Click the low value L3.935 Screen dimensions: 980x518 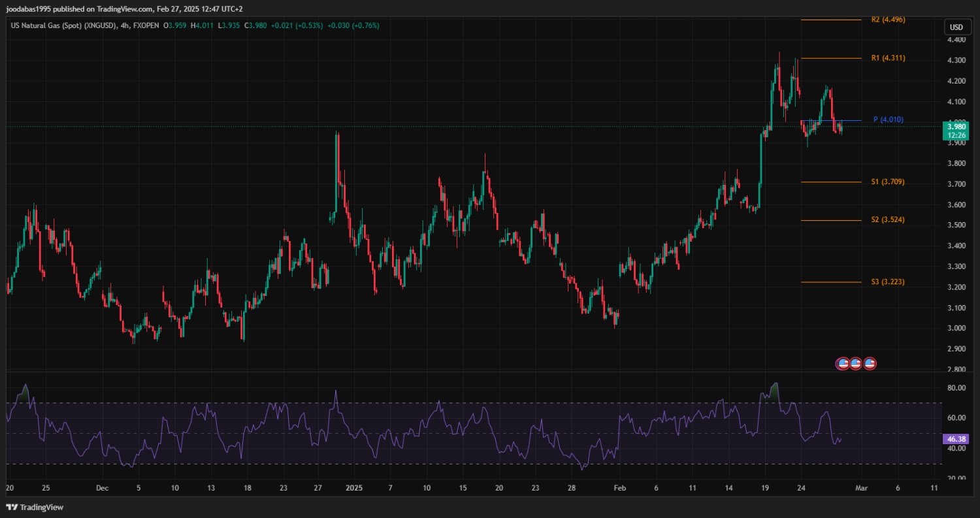pos(229,25)
